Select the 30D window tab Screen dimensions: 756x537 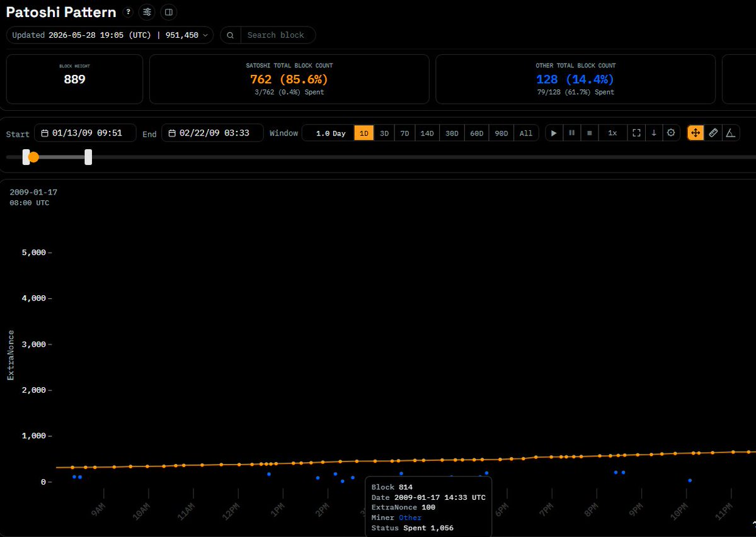(x=452, y=133)
